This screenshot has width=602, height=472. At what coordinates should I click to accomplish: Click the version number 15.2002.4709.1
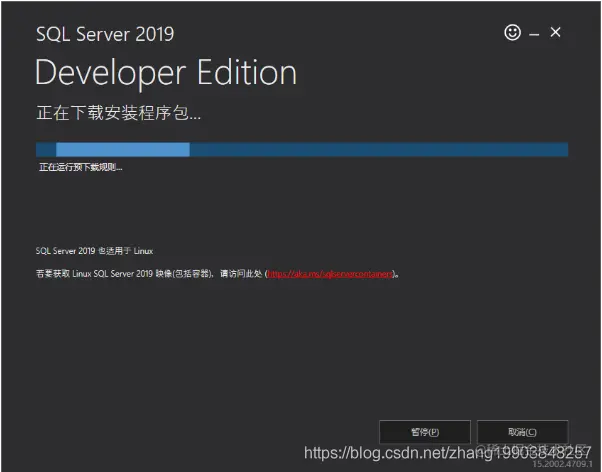[x=562, y=464]
